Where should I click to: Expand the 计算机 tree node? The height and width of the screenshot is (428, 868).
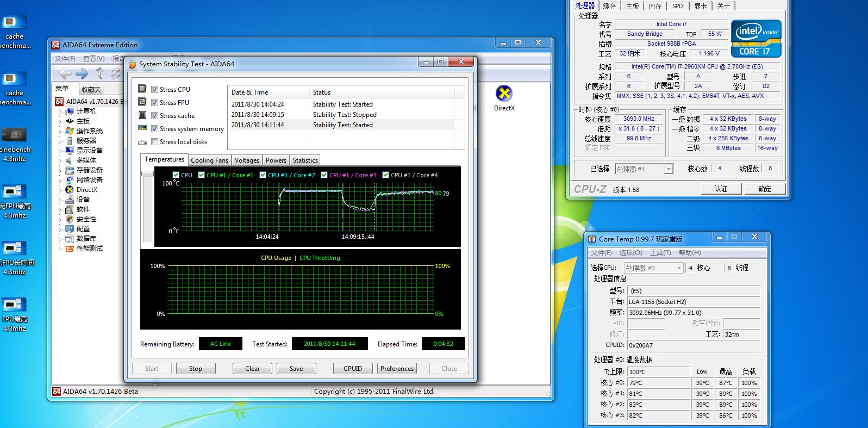coord(60,111)
